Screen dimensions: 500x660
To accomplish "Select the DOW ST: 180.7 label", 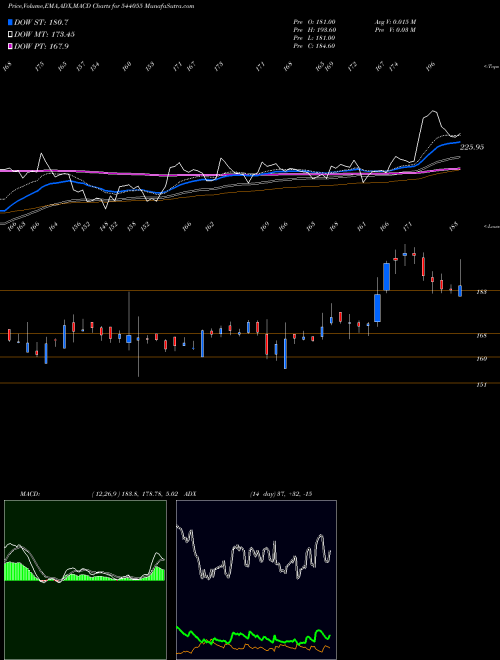I will coord(42,22).
